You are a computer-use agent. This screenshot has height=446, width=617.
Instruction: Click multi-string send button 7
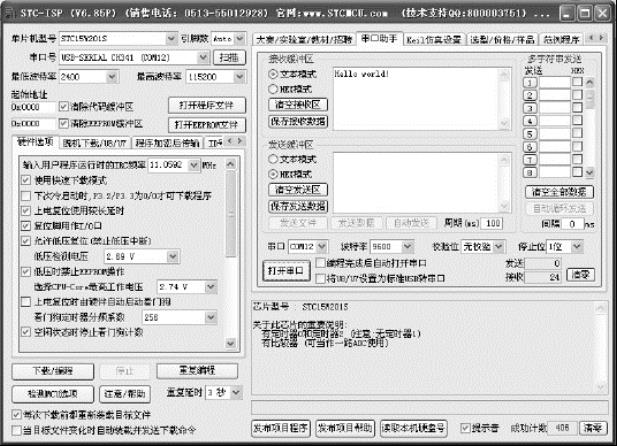coord(530,160)
